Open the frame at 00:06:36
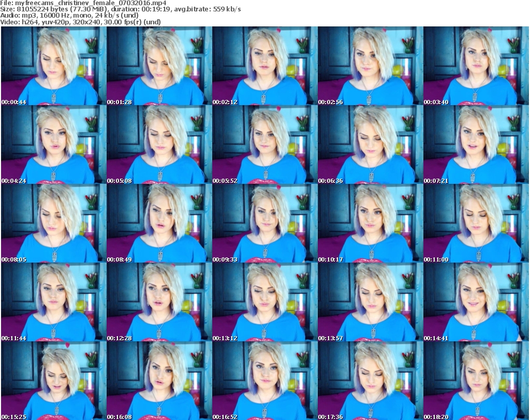 370,144
